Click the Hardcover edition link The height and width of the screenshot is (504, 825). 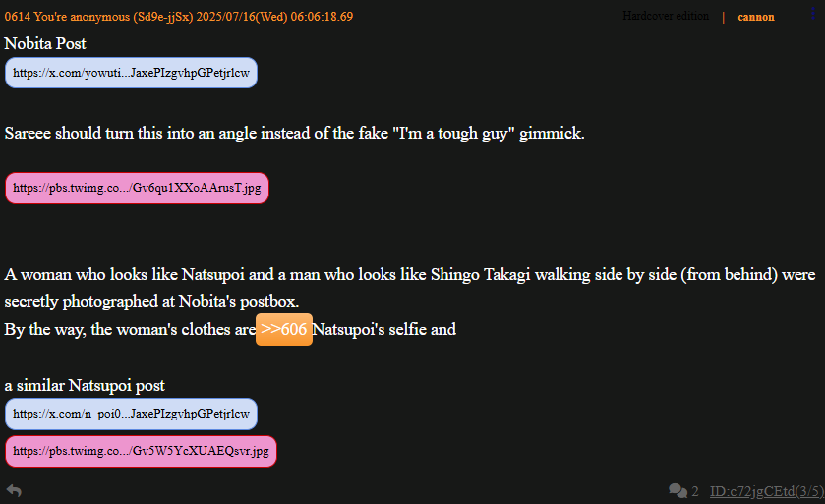point(666,16)
